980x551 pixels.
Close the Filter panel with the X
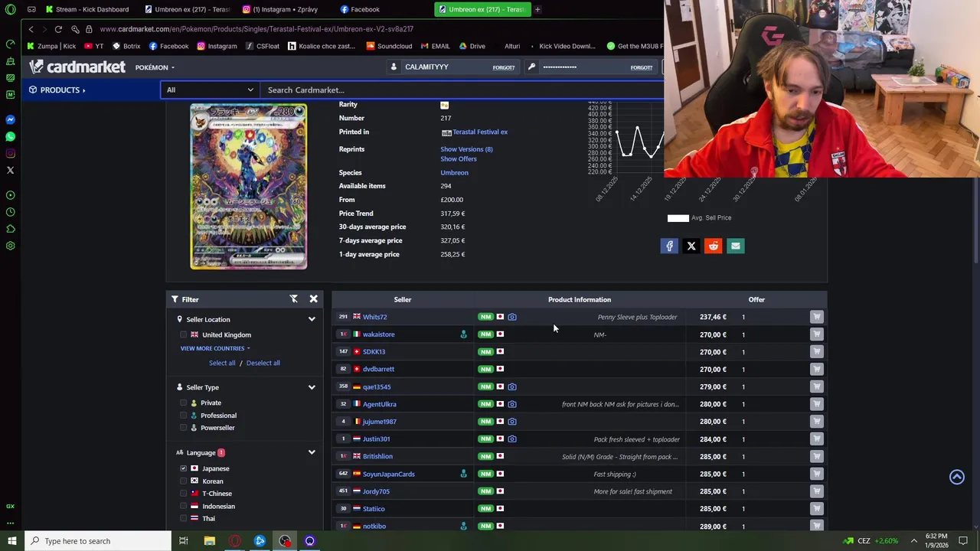click(313, 299)
